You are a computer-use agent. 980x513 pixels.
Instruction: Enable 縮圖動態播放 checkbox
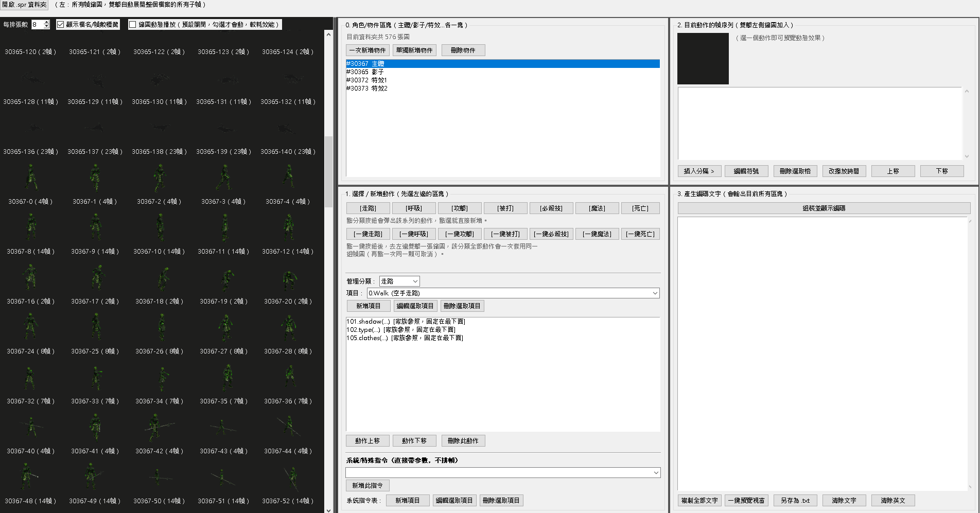132,24
